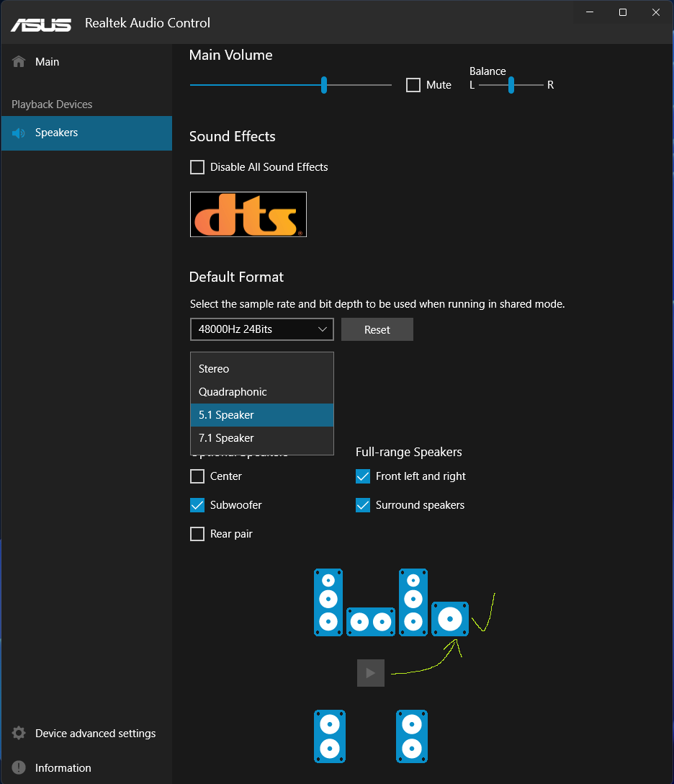Close the Realtek Audio Control window

click(x=656, y=12)
